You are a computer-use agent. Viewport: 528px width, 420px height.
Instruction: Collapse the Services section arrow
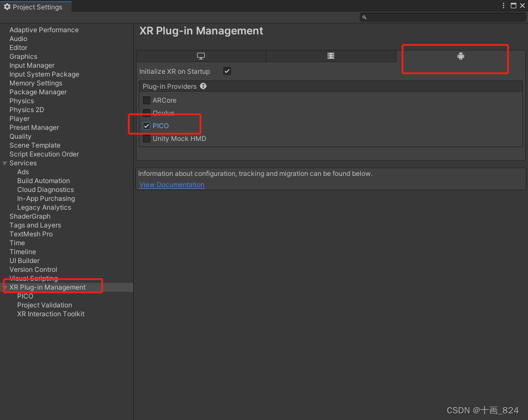[4, 163]
